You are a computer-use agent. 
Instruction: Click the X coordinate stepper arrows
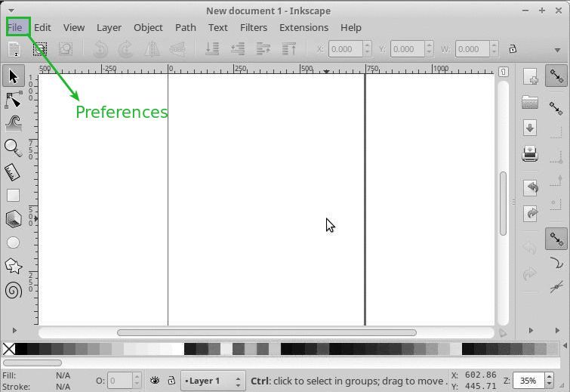367,49
